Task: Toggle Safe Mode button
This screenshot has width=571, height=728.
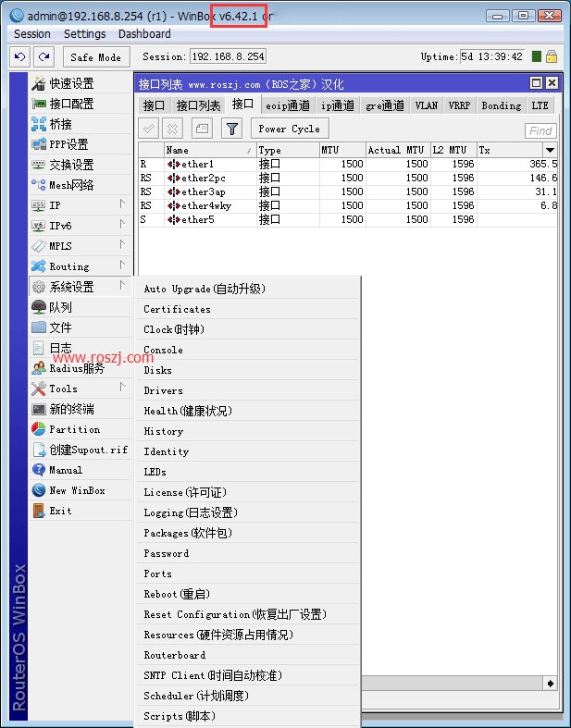Action: [x=95, y=57]
